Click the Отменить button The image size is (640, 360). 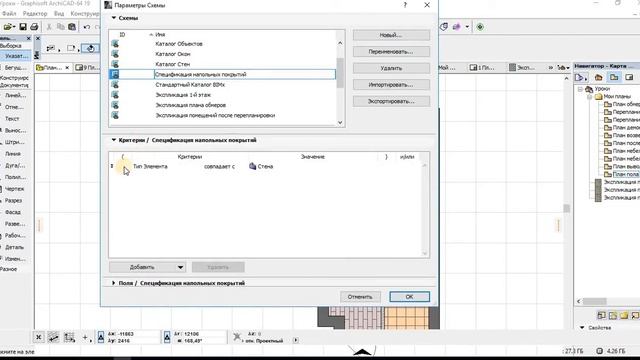[x=360, y=297]
